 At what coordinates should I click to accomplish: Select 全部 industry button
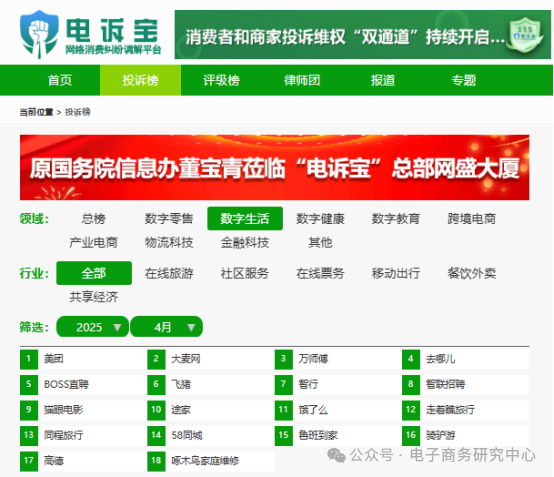click(94, 273)
